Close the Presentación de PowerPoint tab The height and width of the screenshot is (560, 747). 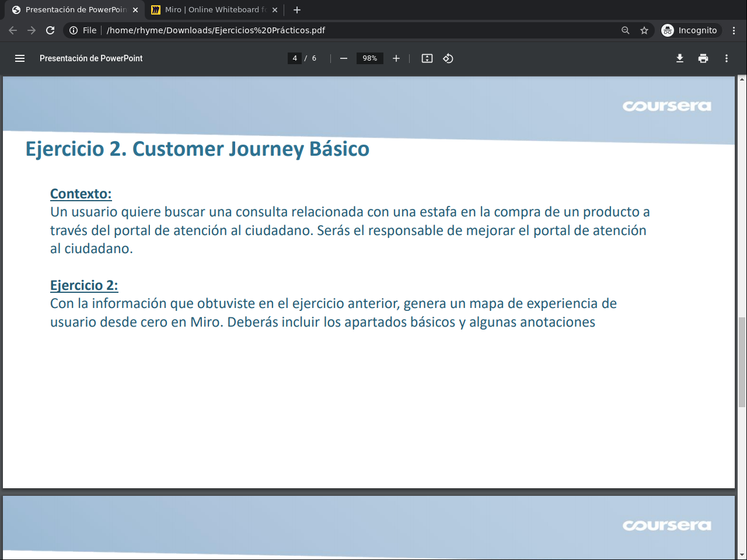tap(135, 10)
